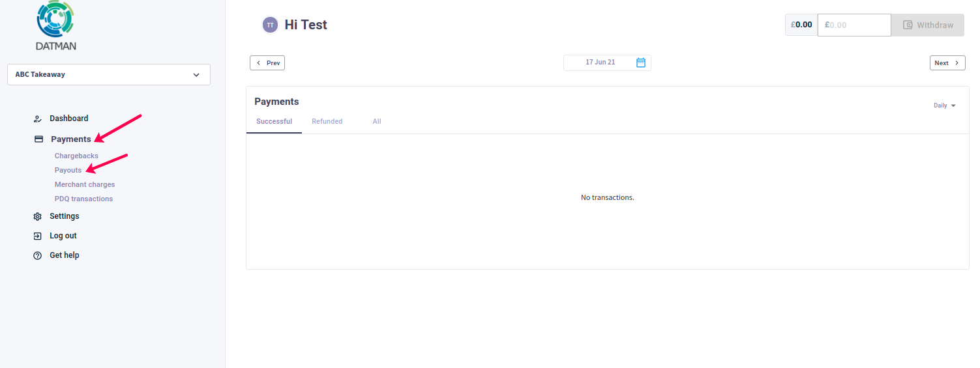Click the Datman logo
Viewport: 980px width, 368px height.
(56, 25)
